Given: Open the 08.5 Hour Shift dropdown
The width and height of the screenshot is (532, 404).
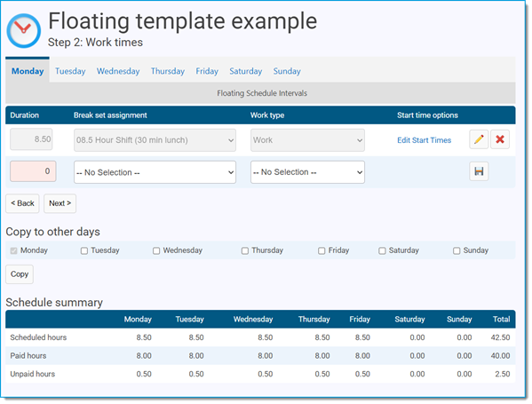Looking at the screenshot, I should pos(155,140).
